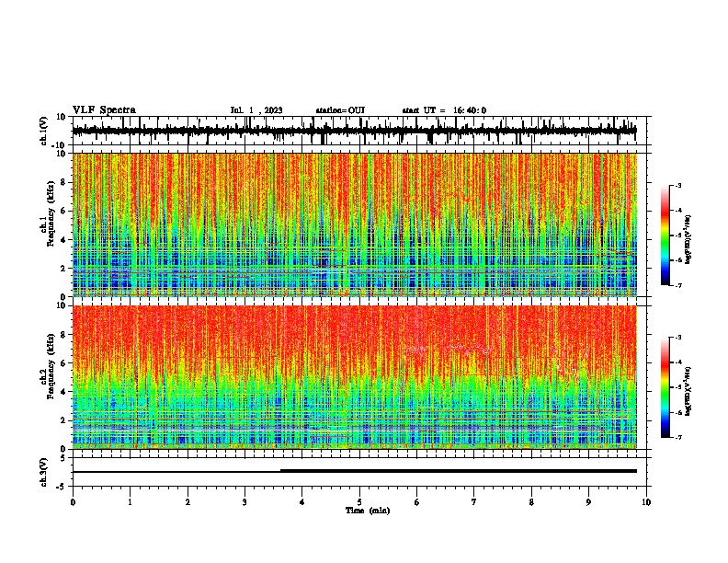Click the ch.1 spectrogram 6 kHz tick label
The width and height of the screenshot is (728, 563).
pyautogui.click(x=63, y=212)
